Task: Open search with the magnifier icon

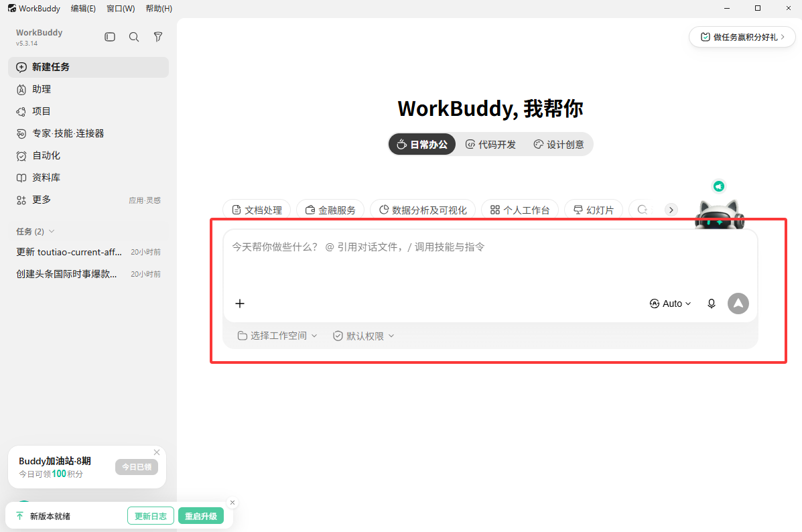Action: [x=134, y=37]
